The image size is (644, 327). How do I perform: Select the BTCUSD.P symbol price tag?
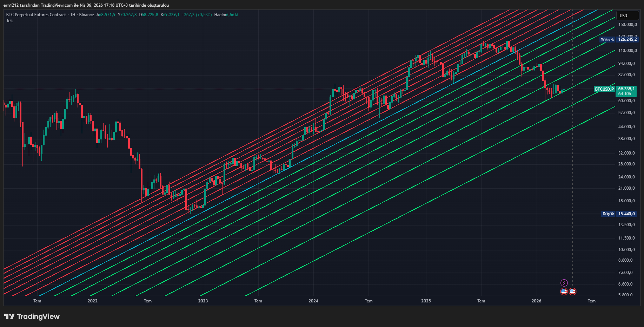[604, 89]
